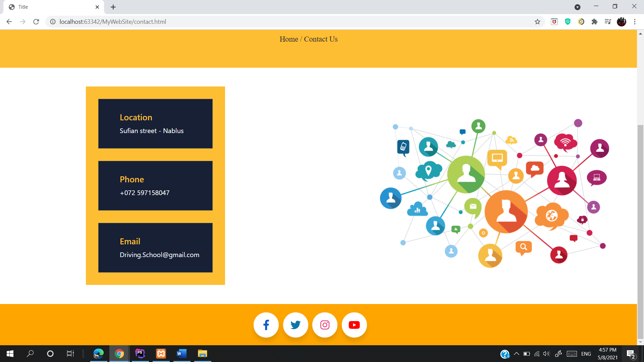Open Chrome's three-dot customize menu
Image resolution: width=644 pixels, height=362 pixels.
tap(635, 21)
